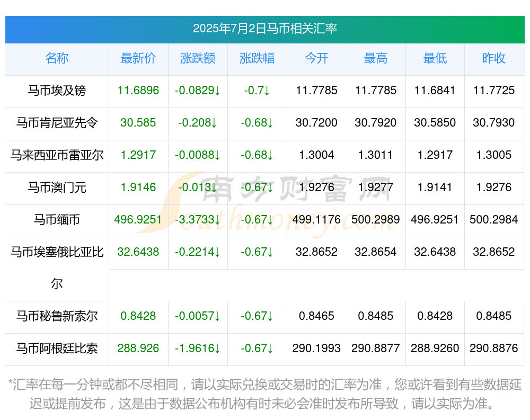Image resolution: width=530 pixels, height=420 pixels.
Task: Click change amount -0.0088↓
Action: coord(198,155)
